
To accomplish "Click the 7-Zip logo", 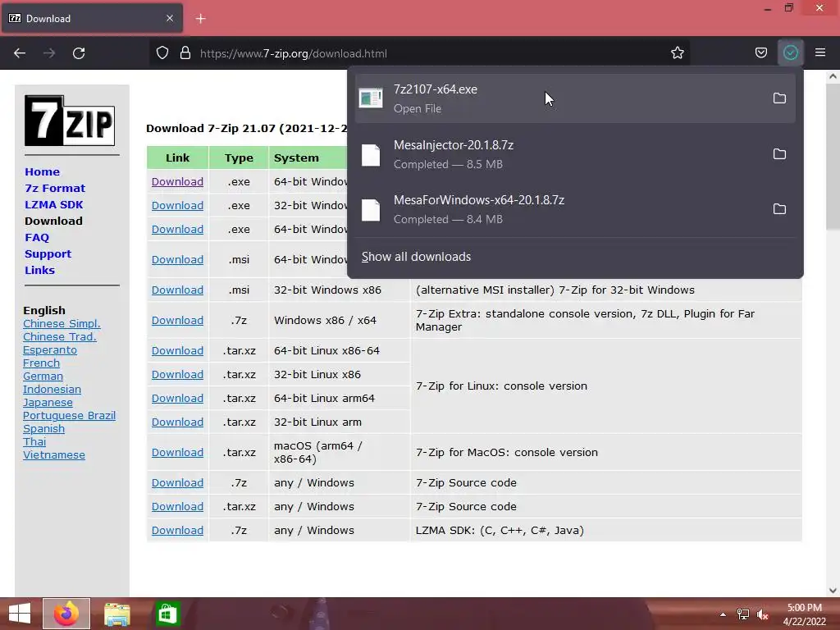I will click(70, 121).
